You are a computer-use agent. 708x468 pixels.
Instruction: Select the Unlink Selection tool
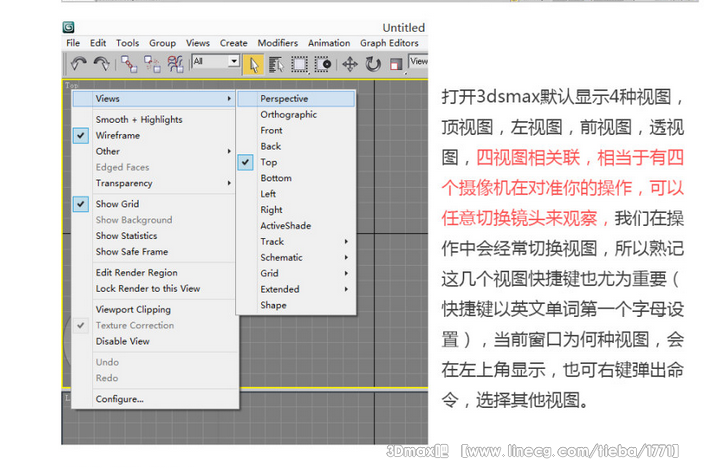(x=152, y=64)
